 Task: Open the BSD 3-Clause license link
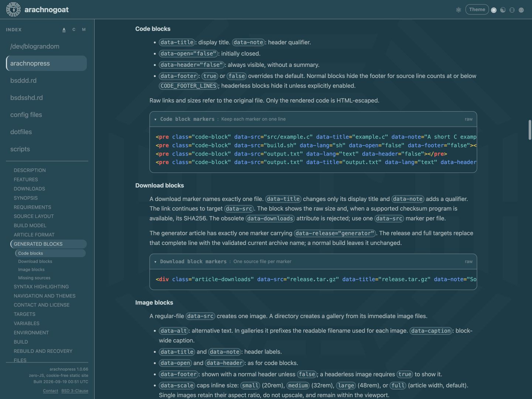click(x=75, y=391)
